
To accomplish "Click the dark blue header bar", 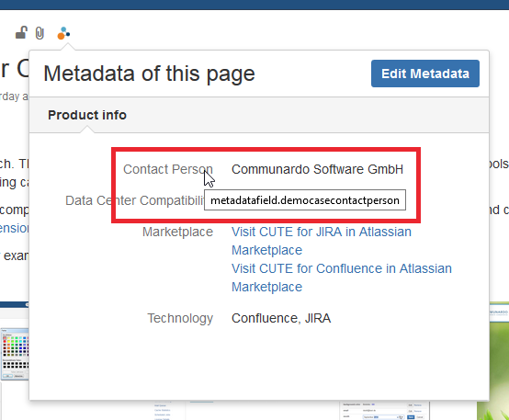I will 254,5.
